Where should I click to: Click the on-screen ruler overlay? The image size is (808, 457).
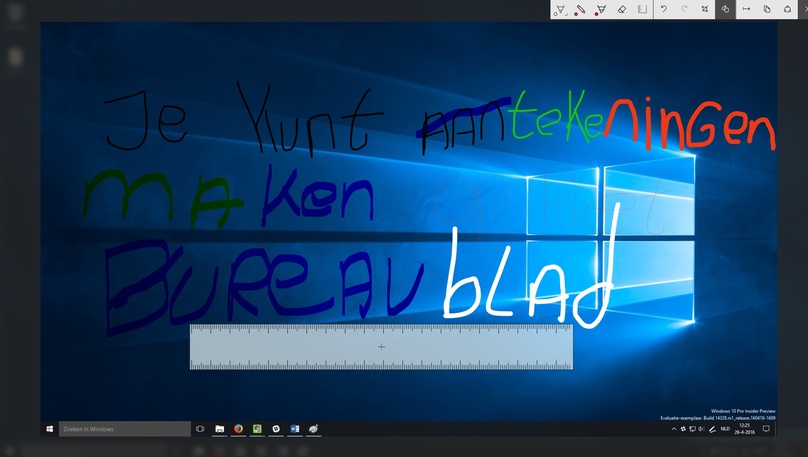click(x=381, y=347)
